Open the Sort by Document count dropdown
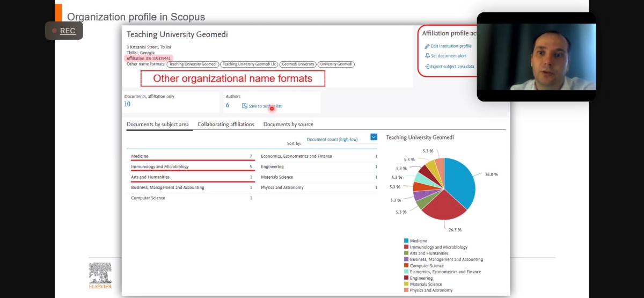Image resolution: width=644 pixels, height=298 pixels. click(341, 140)
